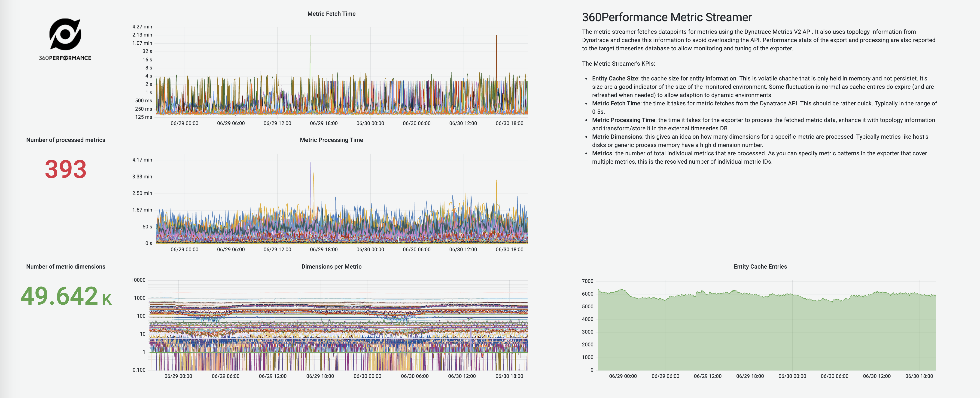Open the Number of metric dimensions title
The height and width of the screenshot is (398, 980).
click(66, 267)
